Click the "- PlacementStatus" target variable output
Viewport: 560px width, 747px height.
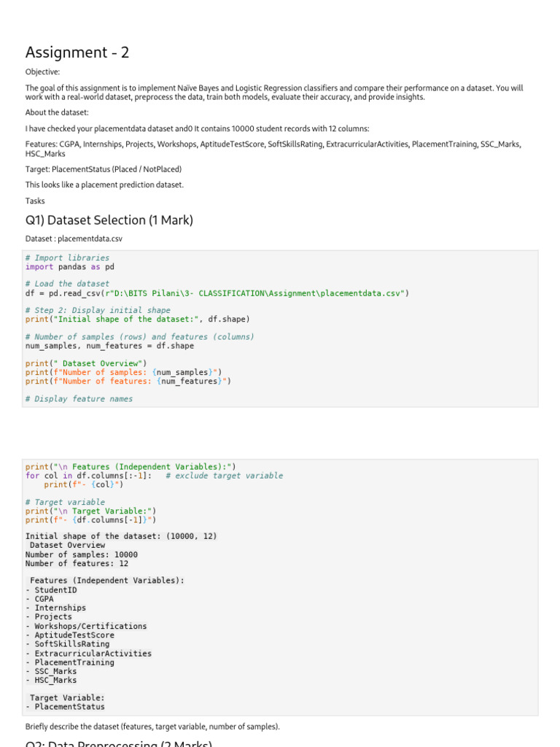pyautogui.click(x=65, y=706)
